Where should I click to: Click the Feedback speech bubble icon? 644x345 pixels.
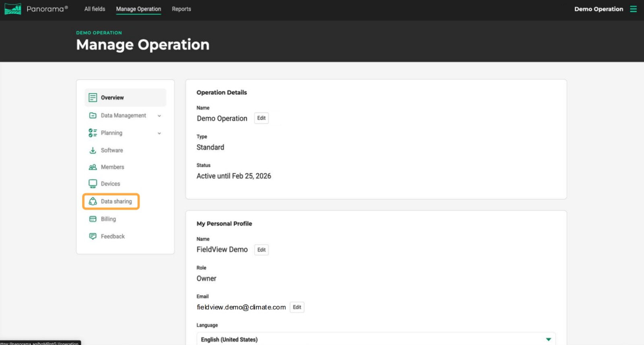coord(93,237)
